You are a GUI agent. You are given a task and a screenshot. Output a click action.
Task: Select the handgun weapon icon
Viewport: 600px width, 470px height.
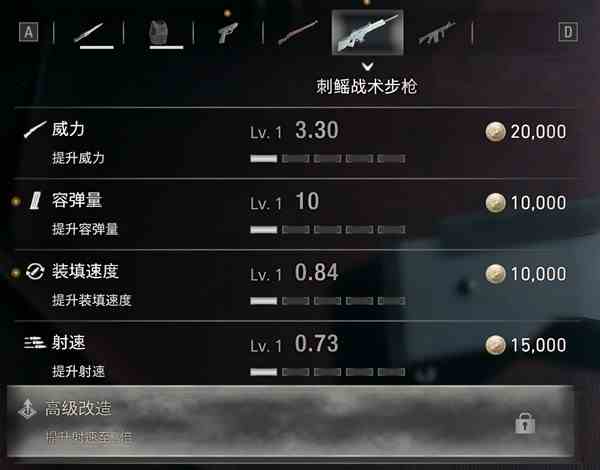tap(228, 32)
